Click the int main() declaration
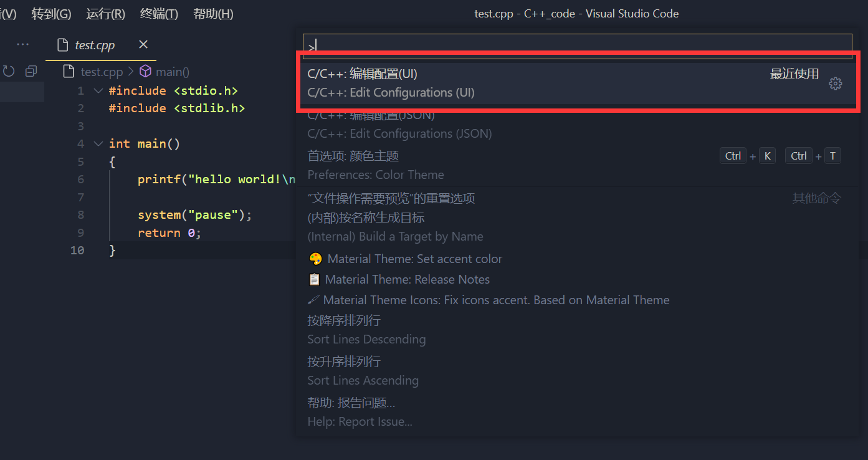Image resolution: width=868 pixels, height=460 pixels. 145,144
